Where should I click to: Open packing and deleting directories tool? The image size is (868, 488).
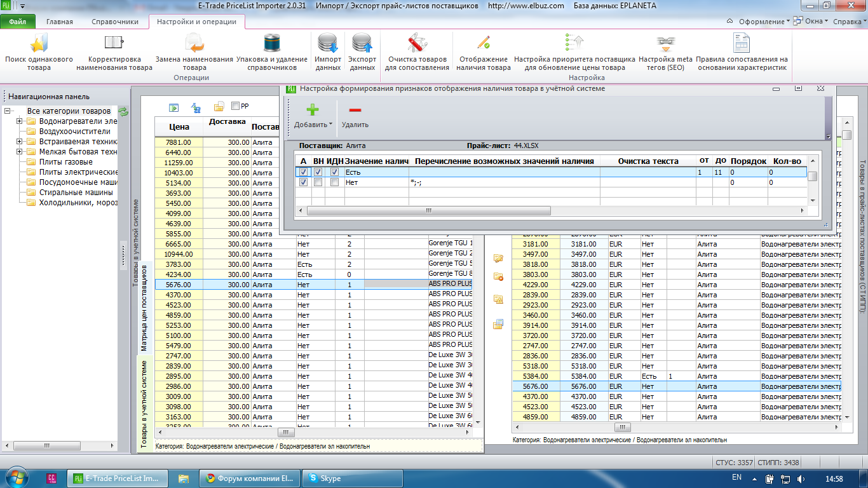tap(272, 53)
